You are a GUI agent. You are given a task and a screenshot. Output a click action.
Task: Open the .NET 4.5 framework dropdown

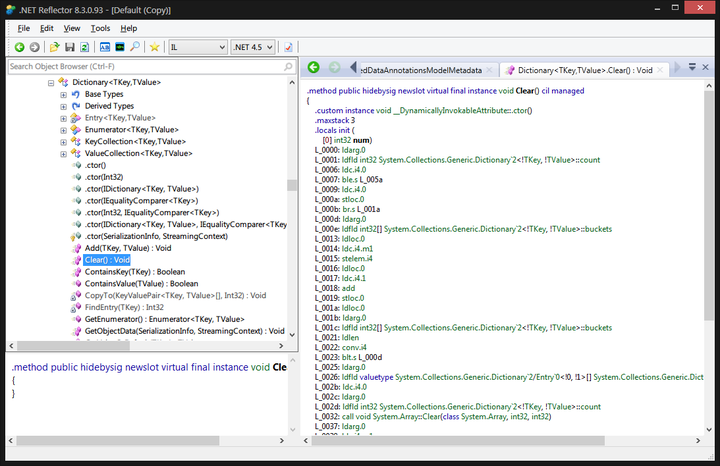pyautogui.click(x=253, y=47)
